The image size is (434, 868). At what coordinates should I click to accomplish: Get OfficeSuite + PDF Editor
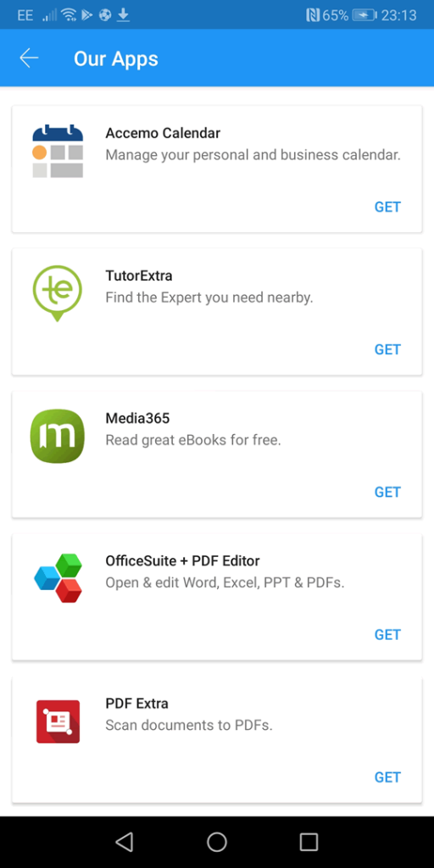tap(387, 634)
